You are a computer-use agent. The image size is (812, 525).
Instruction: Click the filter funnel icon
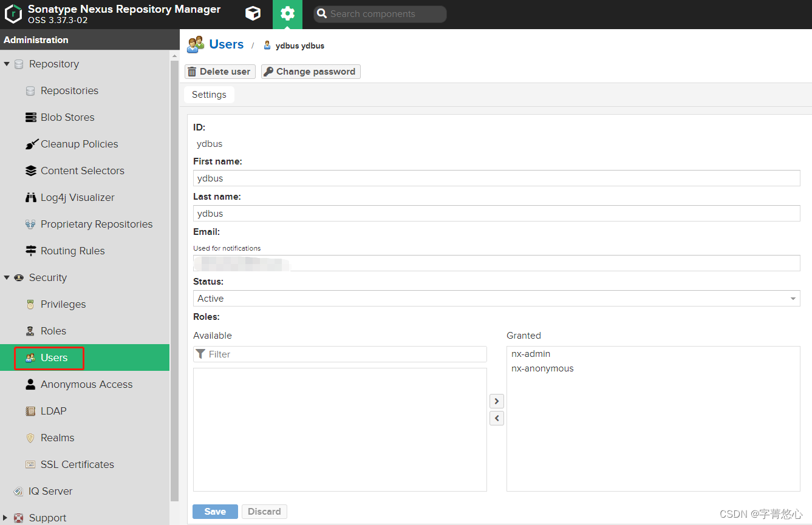pyautogui.click(x=201, y=354)
